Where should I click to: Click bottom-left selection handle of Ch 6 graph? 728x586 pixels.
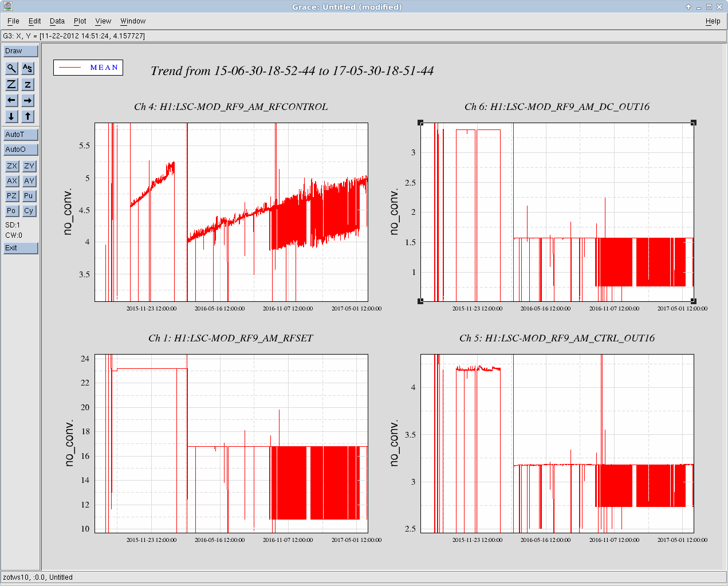click(x=421, y=301)
